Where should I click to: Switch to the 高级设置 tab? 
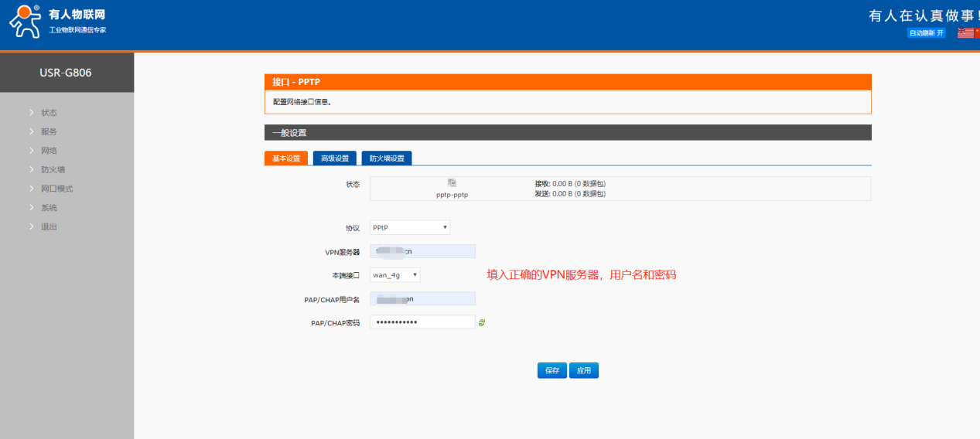pyautogui.click(x=335, y=158)
